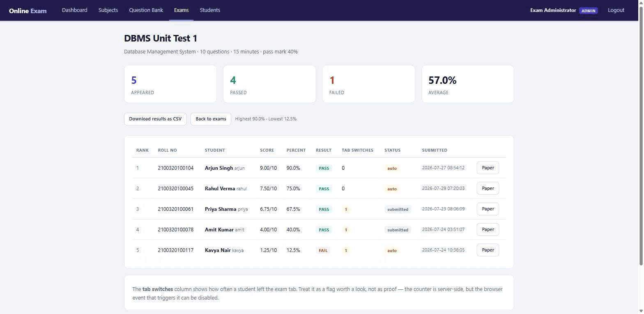Open the Question Bank tab
The height and width of the screenshot is (314, 644).
146,10
